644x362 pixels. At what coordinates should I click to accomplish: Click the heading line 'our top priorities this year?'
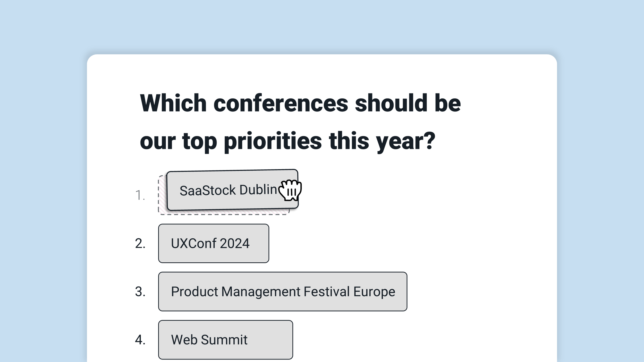(287, 141)
